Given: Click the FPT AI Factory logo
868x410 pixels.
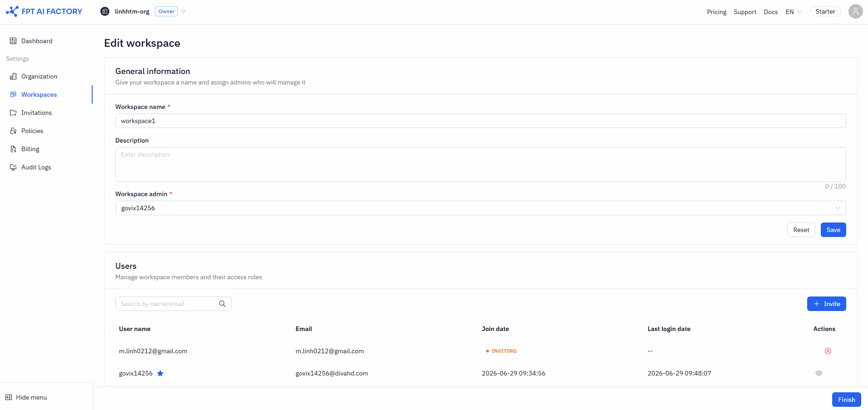Looking at the screenshot, I should [44, 11].
